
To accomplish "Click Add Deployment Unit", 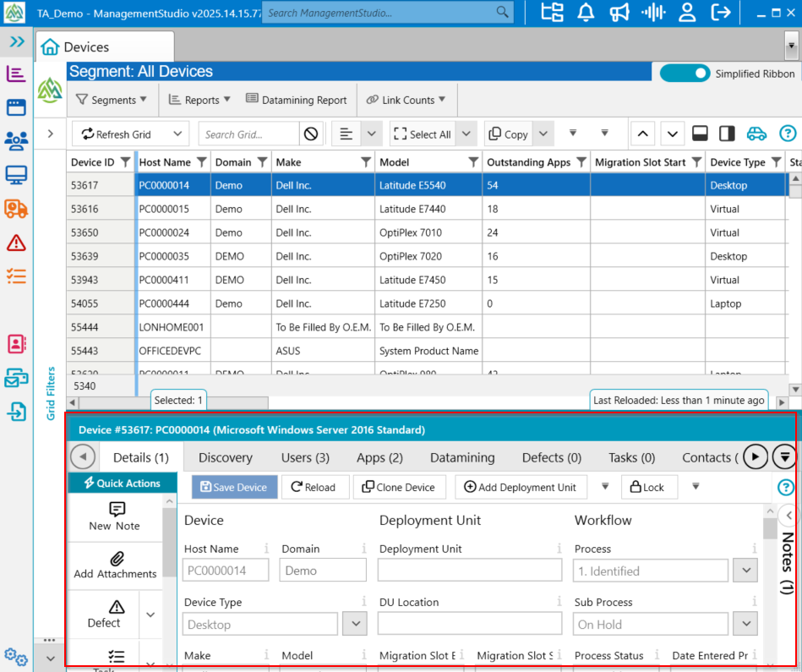I will point(521,487).
